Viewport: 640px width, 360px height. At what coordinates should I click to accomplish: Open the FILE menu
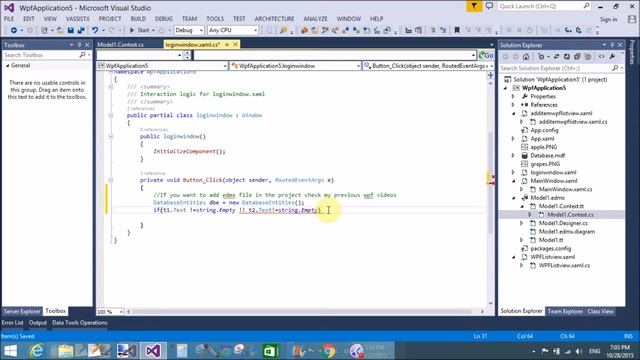coord(9,19)
